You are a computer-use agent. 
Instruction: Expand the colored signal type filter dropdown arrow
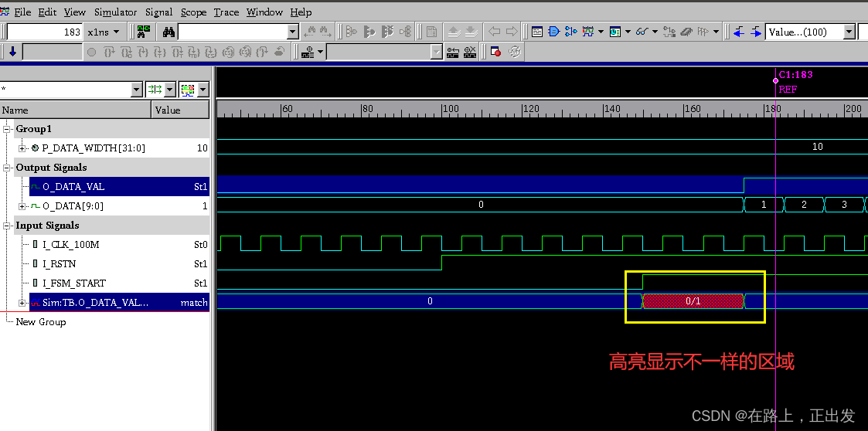[x=203, y=89]
